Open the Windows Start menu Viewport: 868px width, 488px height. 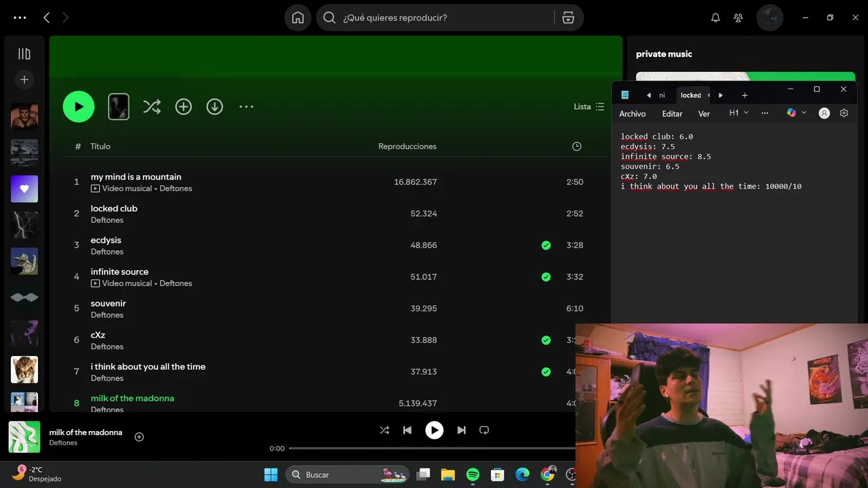coord(271,474)
